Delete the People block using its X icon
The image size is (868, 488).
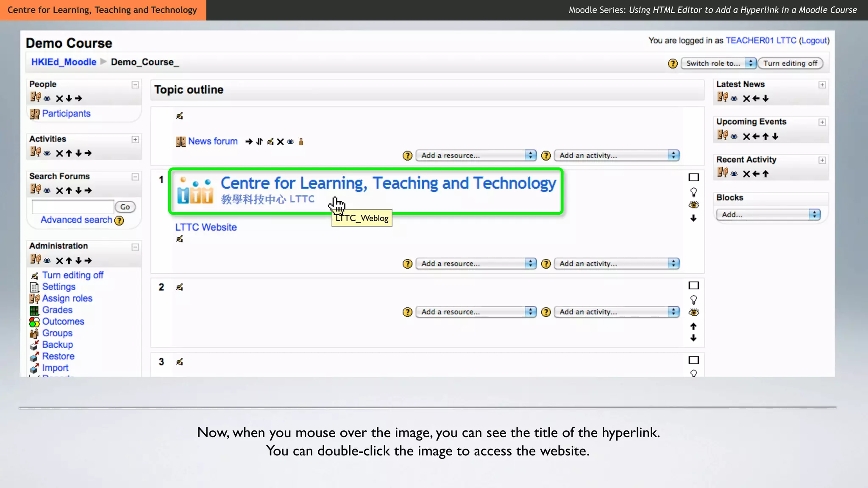59,99
